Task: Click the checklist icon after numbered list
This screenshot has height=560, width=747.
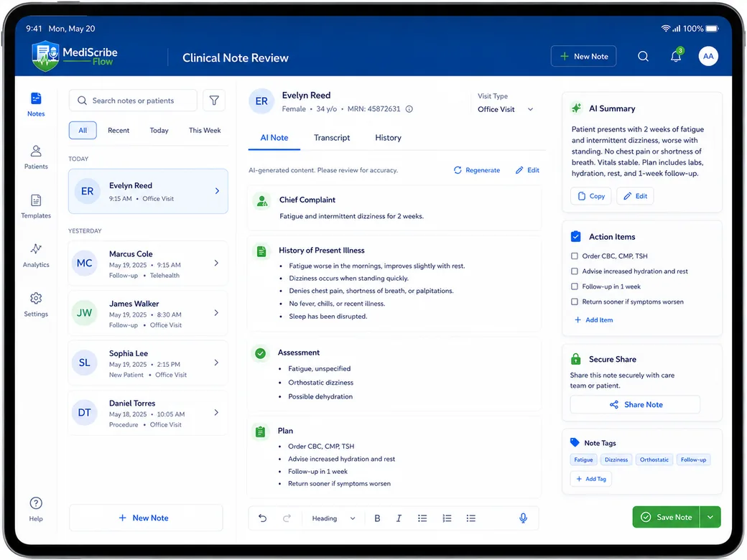Action: 470,518
